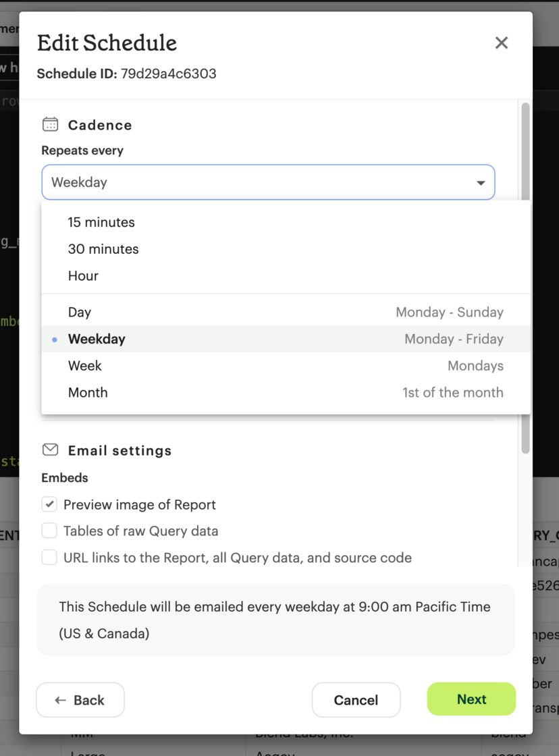
Task: Click the Cancel button
Action: coord(356,700)
